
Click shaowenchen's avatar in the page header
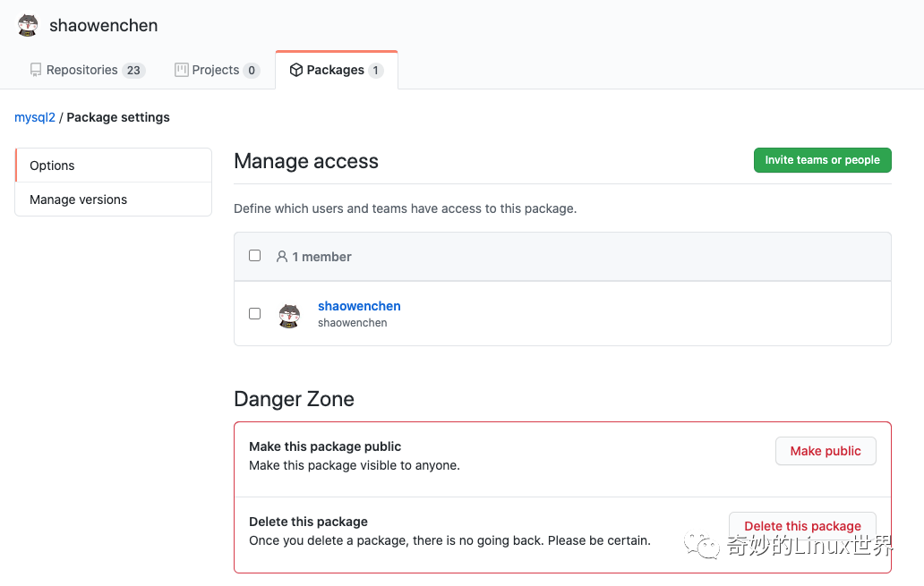click(x=27, y=25)
